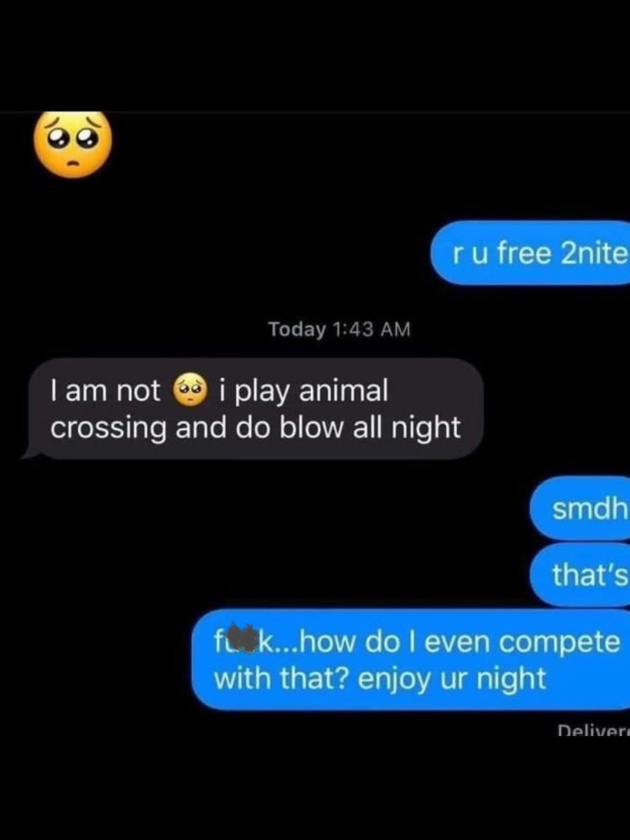Select the 'how do I even compete' bubble
This screenshot has height=840, width=630.
point(411,659)
